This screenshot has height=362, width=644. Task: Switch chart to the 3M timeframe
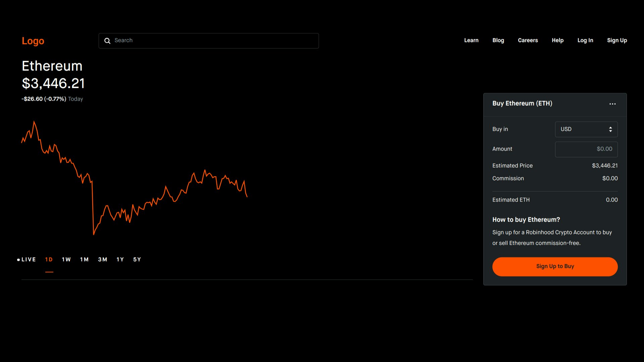pos(103,259)
